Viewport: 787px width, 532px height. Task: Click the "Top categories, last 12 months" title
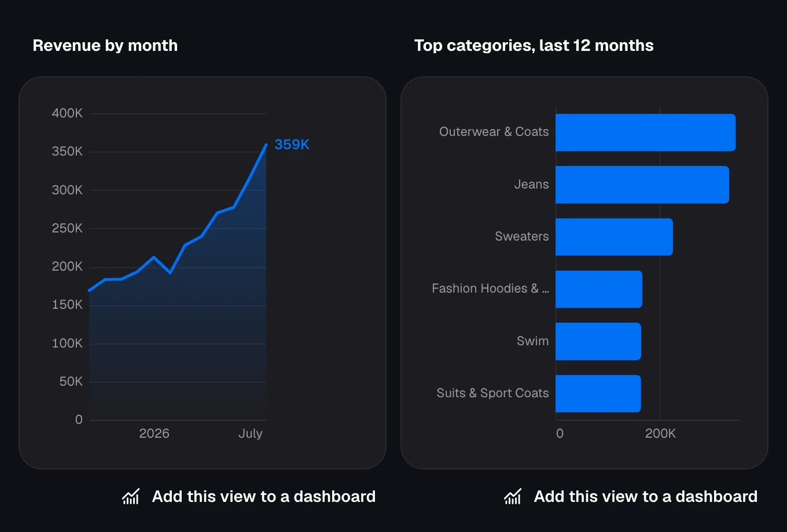[534, 46]
